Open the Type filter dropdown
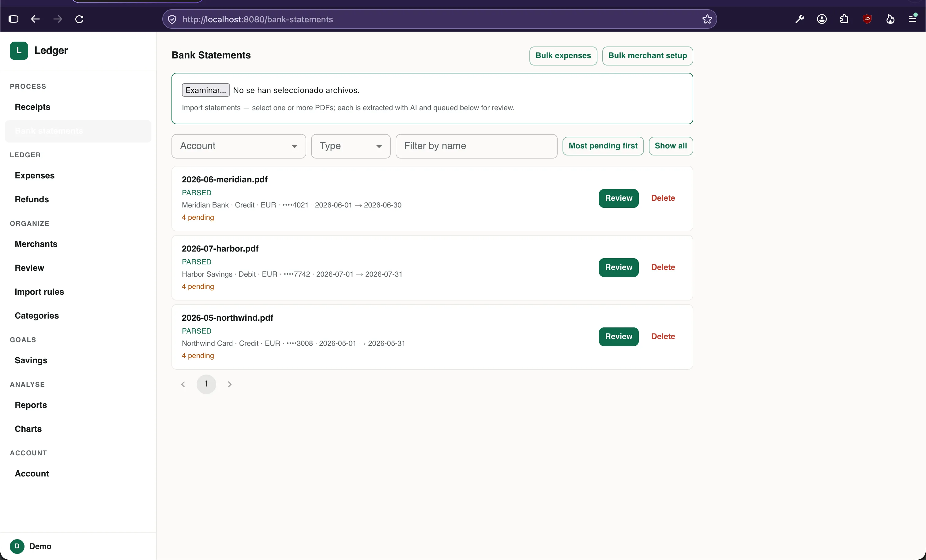The width and height of the screenshot is (926, 560). coord(351,146)
